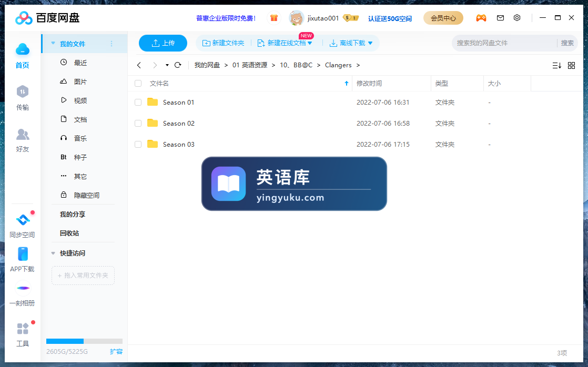Navigate to 01 英语资源 in the breadcrumb
This screenshot has height=367, width=588.
(250, 65)
